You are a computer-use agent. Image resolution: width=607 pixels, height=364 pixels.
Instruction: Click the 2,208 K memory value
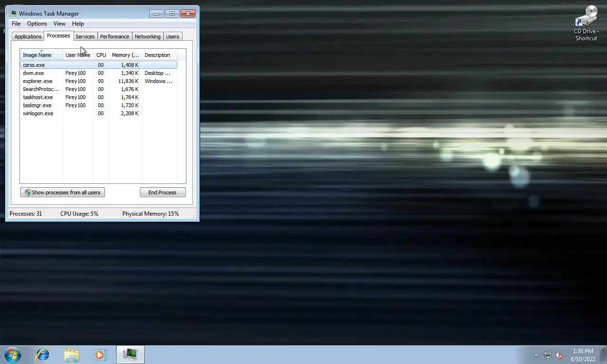(x=129, y=113)
